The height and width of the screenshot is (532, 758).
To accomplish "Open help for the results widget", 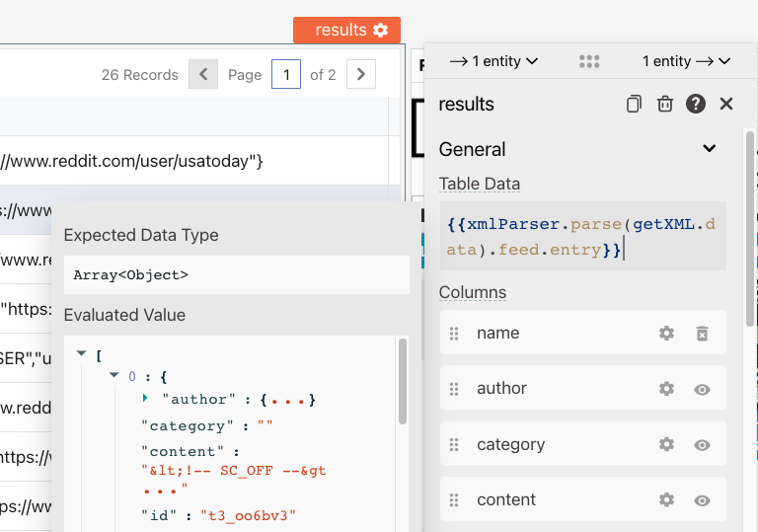I will coord(696,104).
